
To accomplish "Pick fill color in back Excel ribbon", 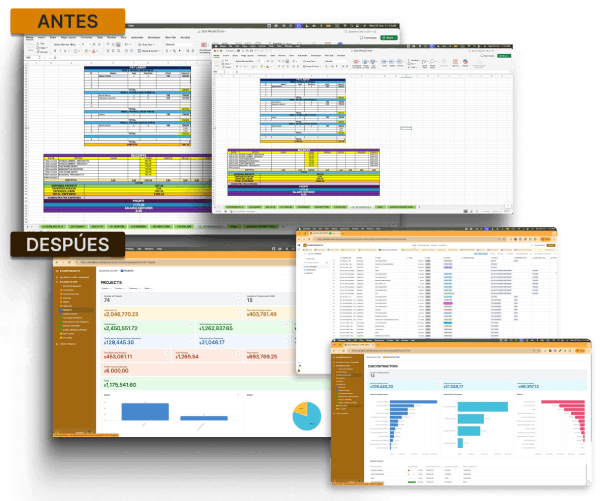I will [86, 51].
